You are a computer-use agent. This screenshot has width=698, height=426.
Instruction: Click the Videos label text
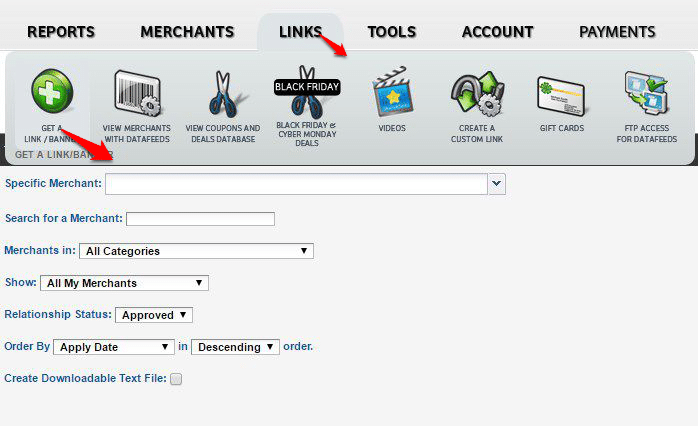click(x=392, y=128)
